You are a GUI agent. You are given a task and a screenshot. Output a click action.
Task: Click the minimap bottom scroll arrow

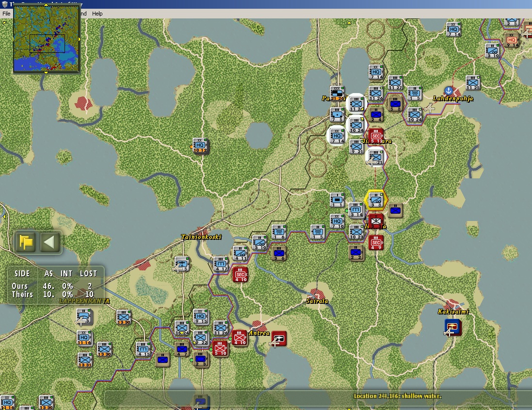pyautogui.click(x=46, y=73)
